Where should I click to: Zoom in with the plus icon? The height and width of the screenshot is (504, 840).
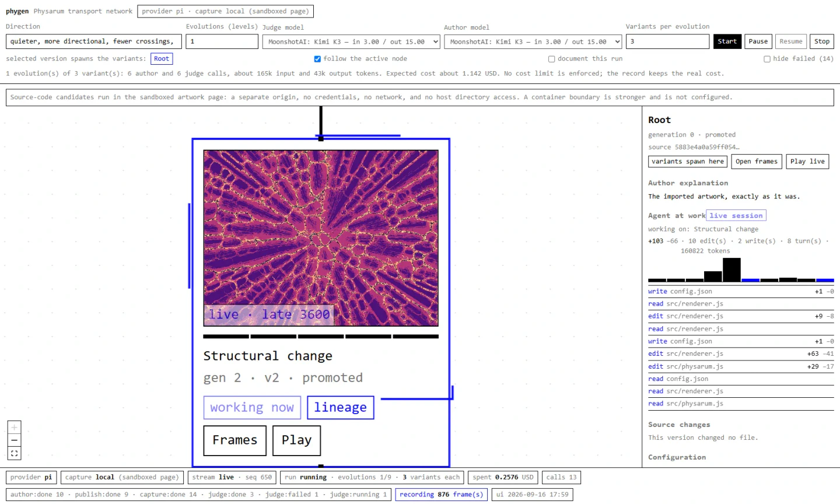14,428
